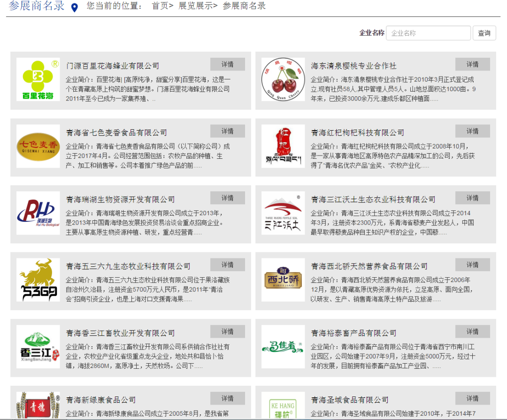This screenshot has width=507, height=420.
Task: Open 详情 for 青海三江沃土生态农业科技有限公司
Action: click(x=473, y=198)
